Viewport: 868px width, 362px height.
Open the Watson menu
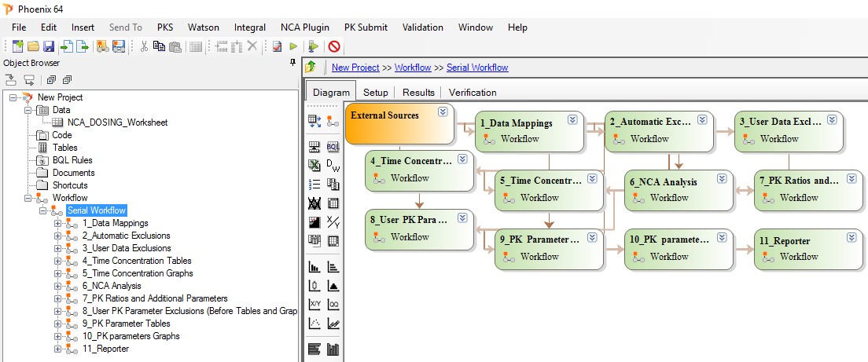204,27
